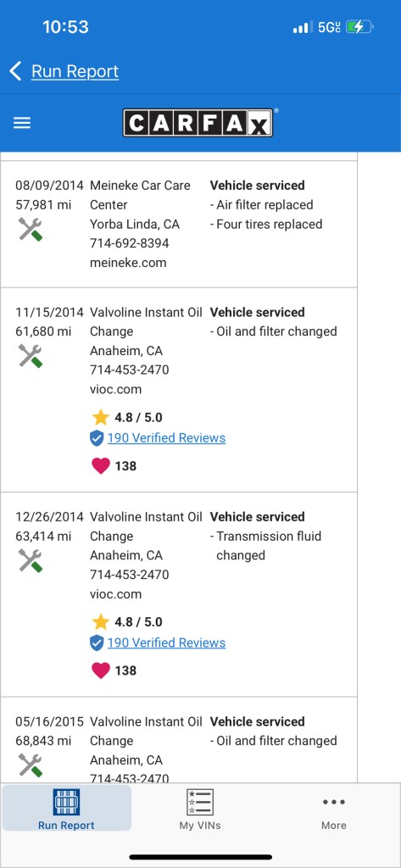
Task: Open the More tab
Action: pos(334,810)
